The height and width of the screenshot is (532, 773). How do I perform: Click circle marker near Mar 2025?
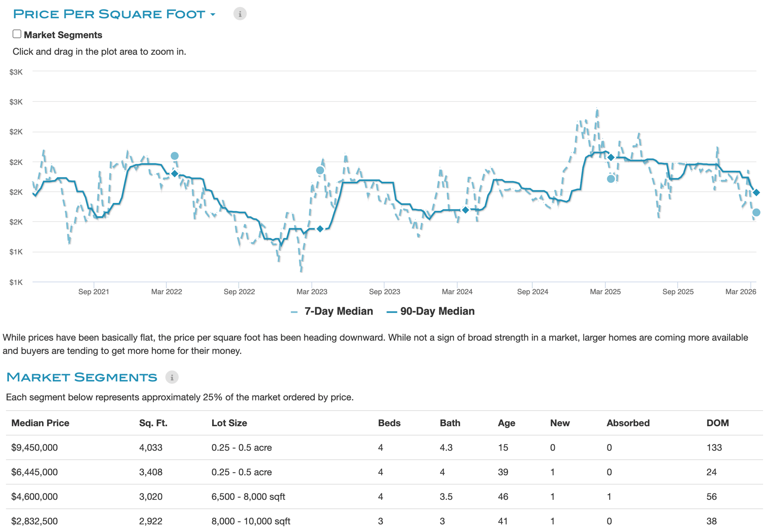point(611,179)
